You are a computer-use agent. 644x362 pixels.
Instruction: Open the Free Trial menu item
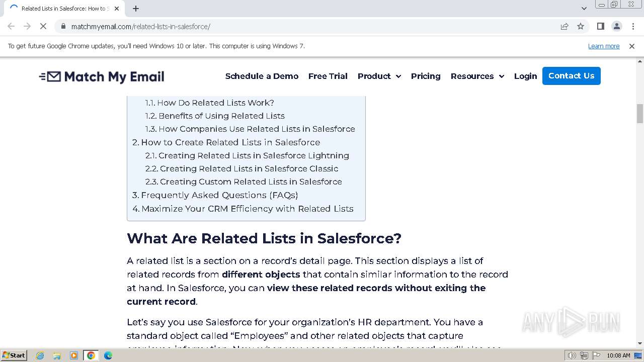328,76
